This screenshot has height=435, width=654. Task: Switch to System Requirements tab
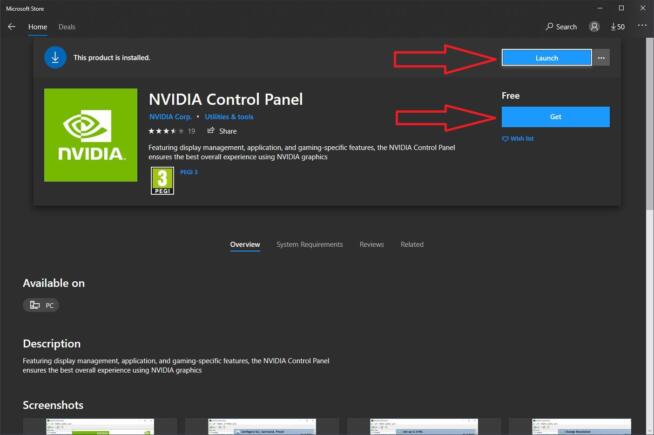[x=309, y=244]
